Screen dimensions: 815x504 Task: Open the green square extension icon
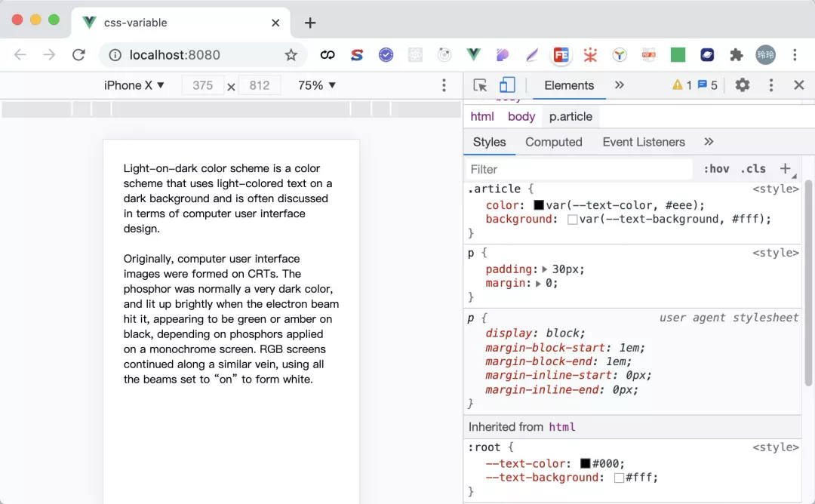click(x=678, y=54)
